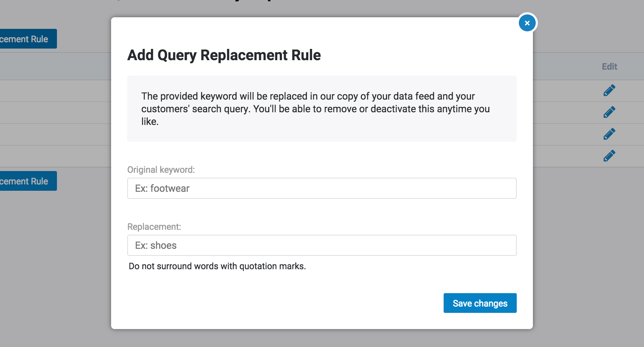Click the 'Replacement:' label

coord(154,227)
